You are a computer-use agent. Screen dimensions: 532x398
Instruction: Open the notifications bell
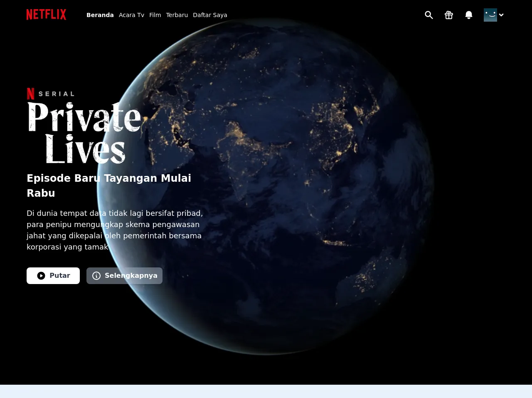(x=469, y=15)
